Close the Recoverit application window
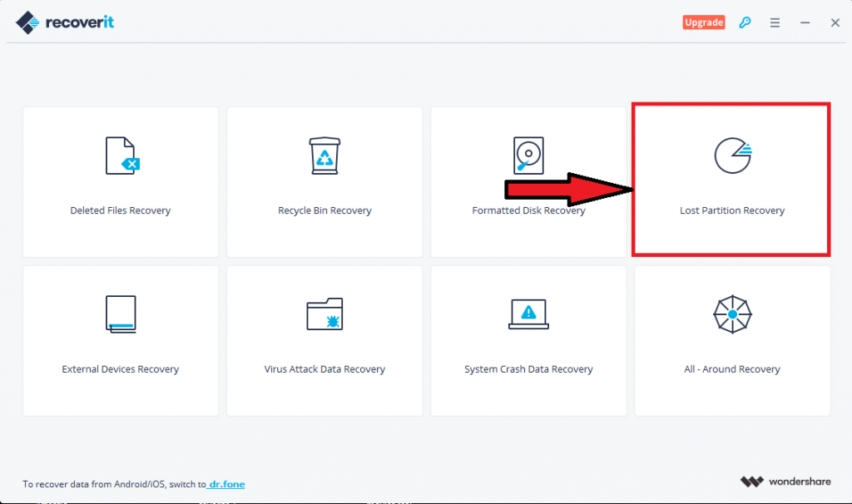This screenshot has width=852, height=504. (835, 22)
